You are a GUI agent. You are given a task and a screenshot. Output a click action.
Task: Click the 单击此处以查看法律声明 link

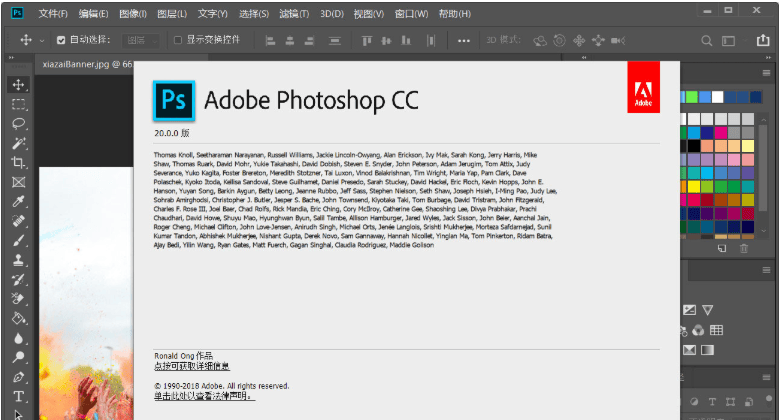click(x=204, y=396)
